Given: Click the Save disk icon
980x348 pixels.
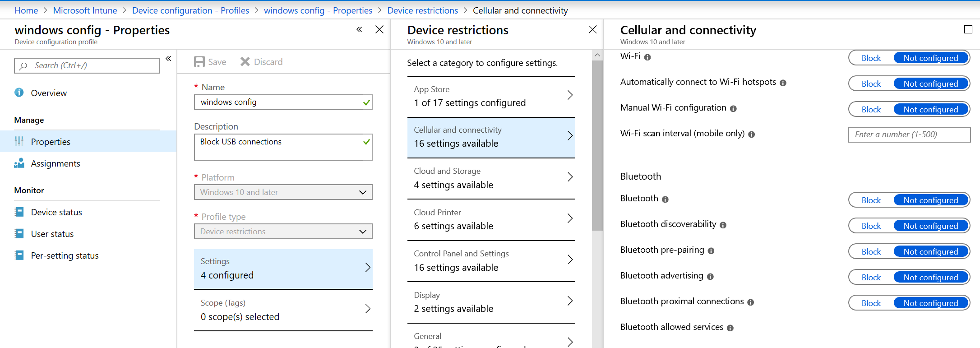Looking at the screenshot, I should coord(199,62).
